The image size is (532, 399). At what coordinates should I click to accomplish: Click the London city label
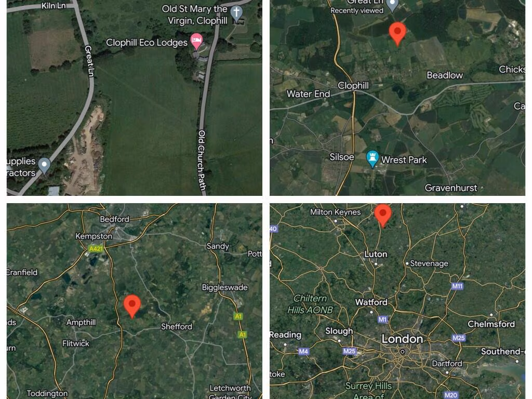click(402, 339)
